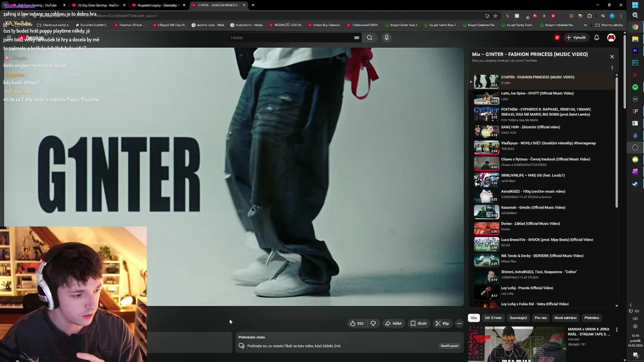Click the G1NTER music video player
The width and height of the screenshot is (644, 362).
click(233, 176)
